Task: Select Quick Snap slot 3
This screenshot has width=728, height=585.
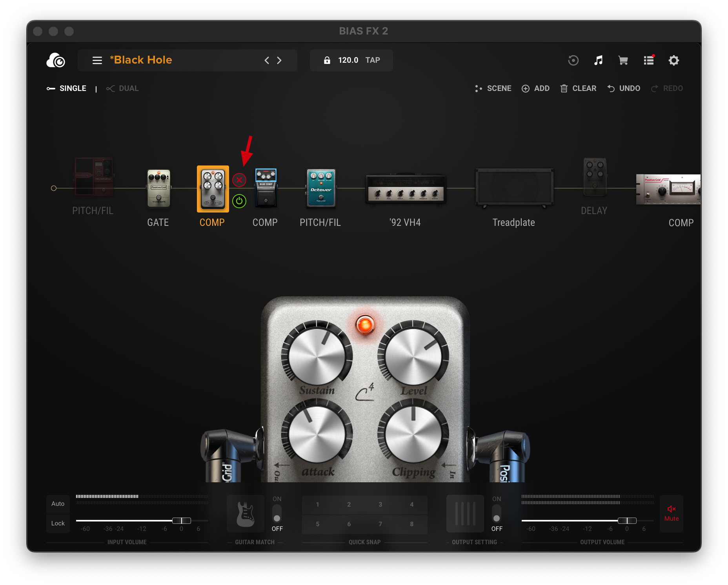Action: click(x=380, y=505)
